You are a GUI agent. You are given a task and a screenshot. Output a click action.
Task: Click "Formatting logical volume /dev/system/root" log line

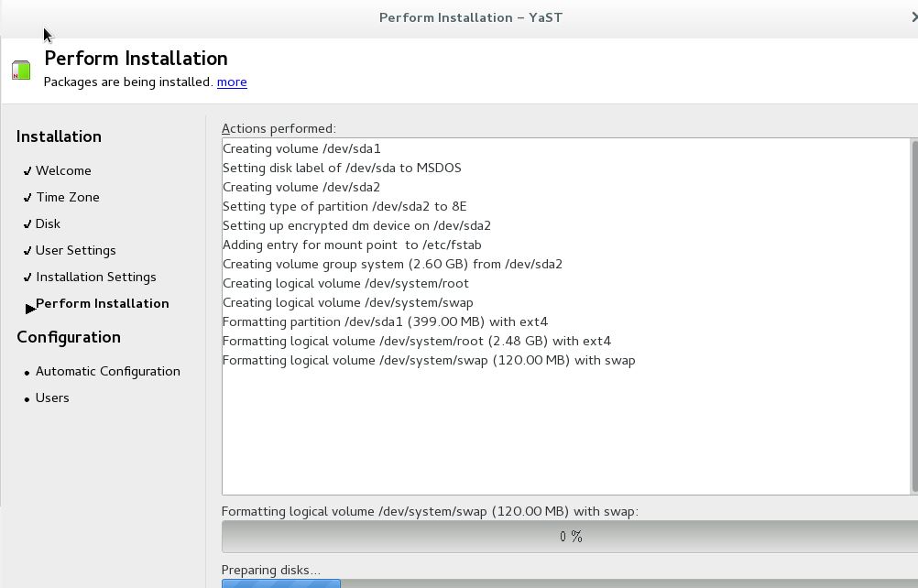click(x=417, y=341)
